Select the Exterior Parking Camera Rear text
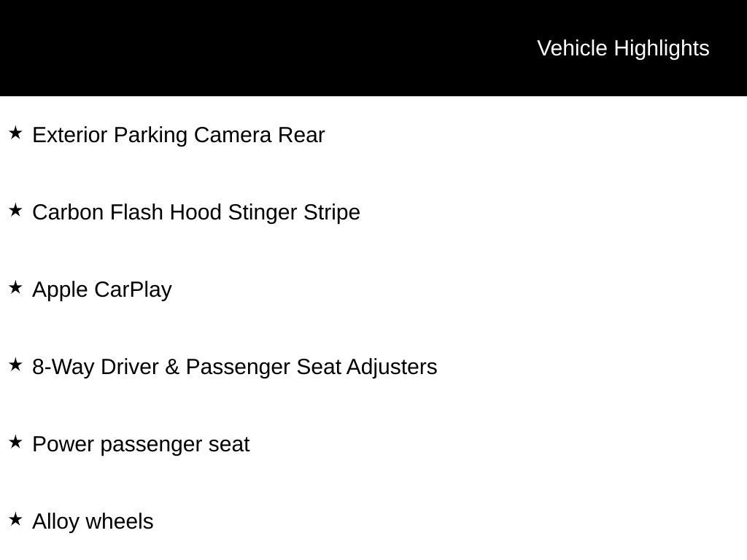 [178, 136]
